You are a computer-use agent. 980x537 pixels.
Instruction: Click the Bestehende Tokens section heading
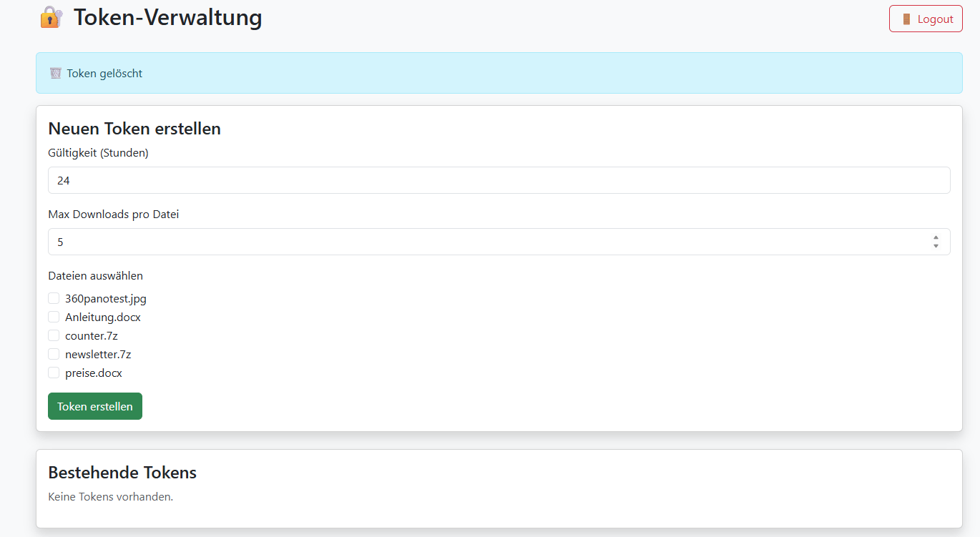click(122, 473)
